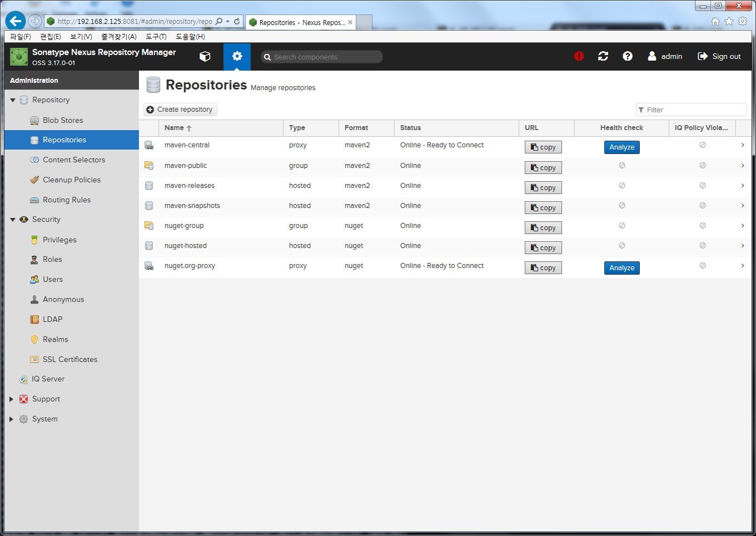Copy the maven-releases repository URL
Screen dimensions: 756x536
point(543,188)
